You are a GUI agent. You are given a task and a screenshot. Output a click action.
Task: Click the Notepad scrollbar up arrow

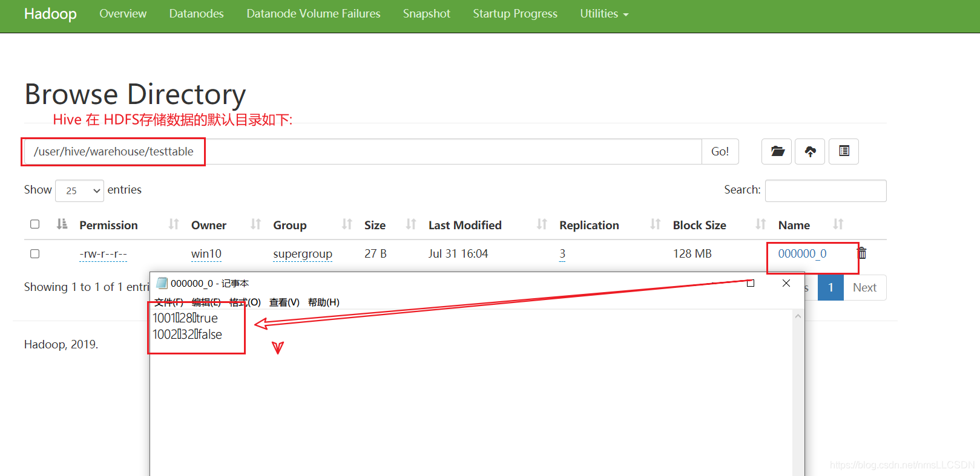tap(798, 316)
